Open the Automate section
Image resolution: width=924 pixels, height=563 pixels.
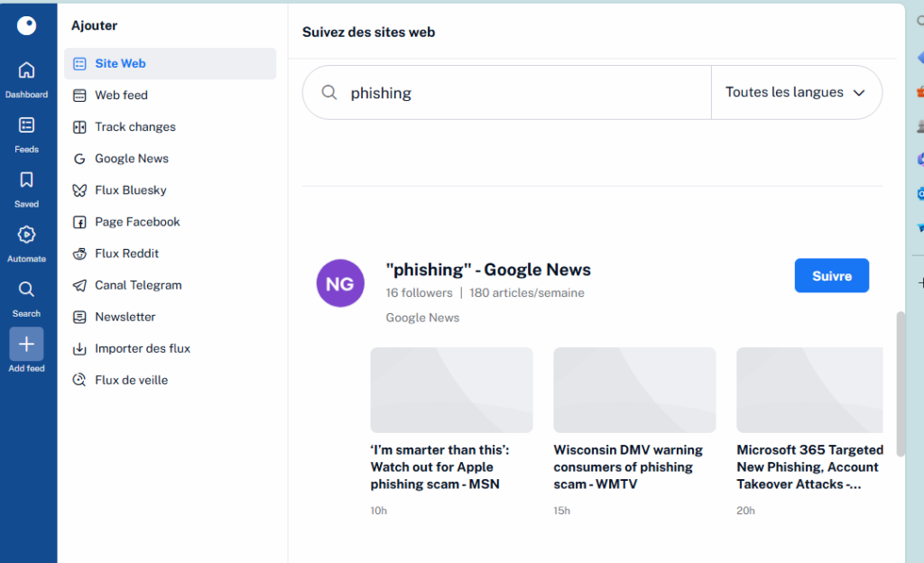click(x=26, y=235)
